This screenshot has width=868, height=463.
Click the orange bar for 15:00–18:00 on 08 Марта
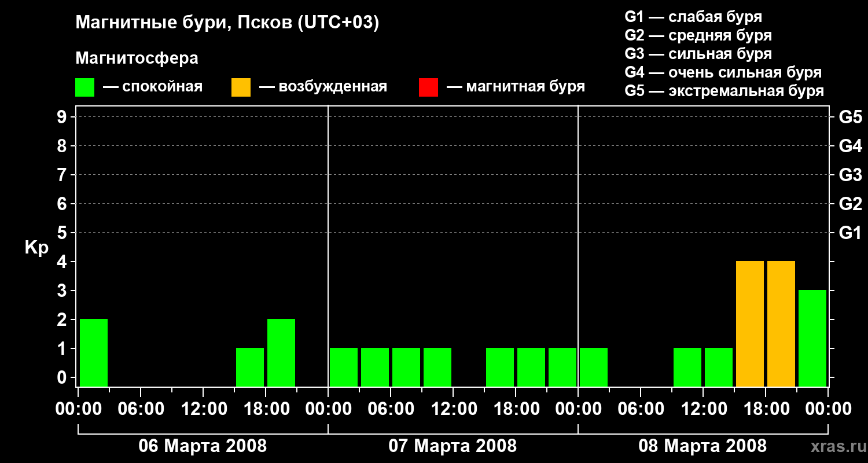750,324
